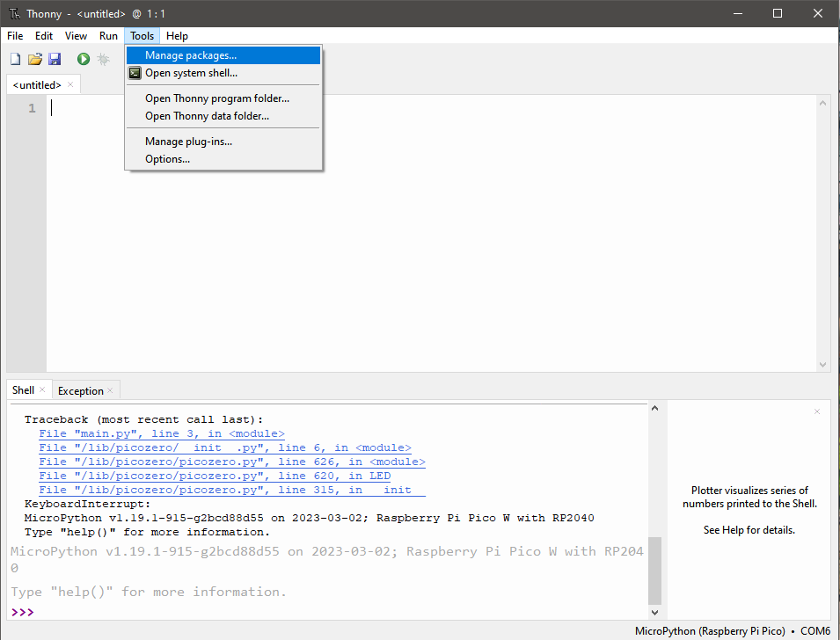The height and width of the screenshot is (640, 840).
Task: Select Manage plug-ins menu item
Action: 188,142
